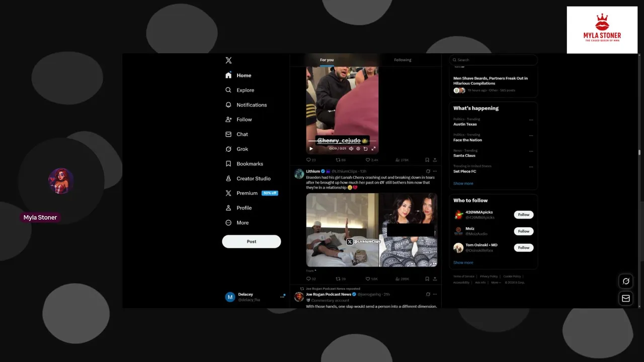This screenshot has width=644, height=362.
Task: View analytics of Lithium's 289K views post
Action: pyautogui.click(x=402, y=279)
